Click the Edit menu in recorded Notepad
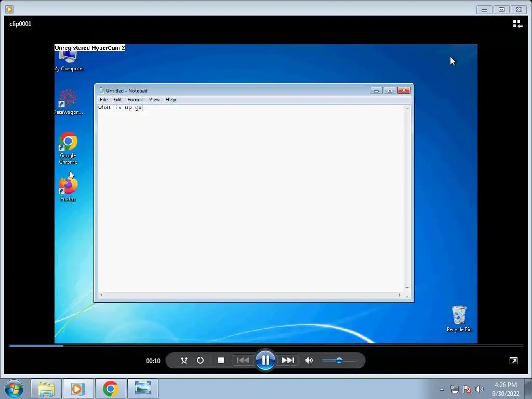Screen dimensions: 532x399 [117, 99]
